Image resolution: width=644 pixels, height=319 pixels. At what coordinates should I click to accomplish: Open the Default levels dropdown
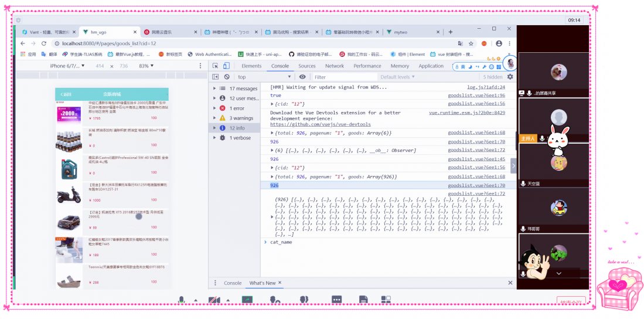(x=397, y=77)
